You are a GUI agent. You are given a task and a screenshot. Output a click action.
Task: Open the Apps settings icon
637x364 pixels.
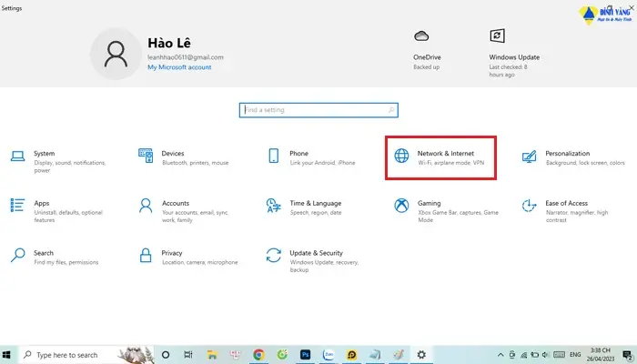[x=17, y=205]
